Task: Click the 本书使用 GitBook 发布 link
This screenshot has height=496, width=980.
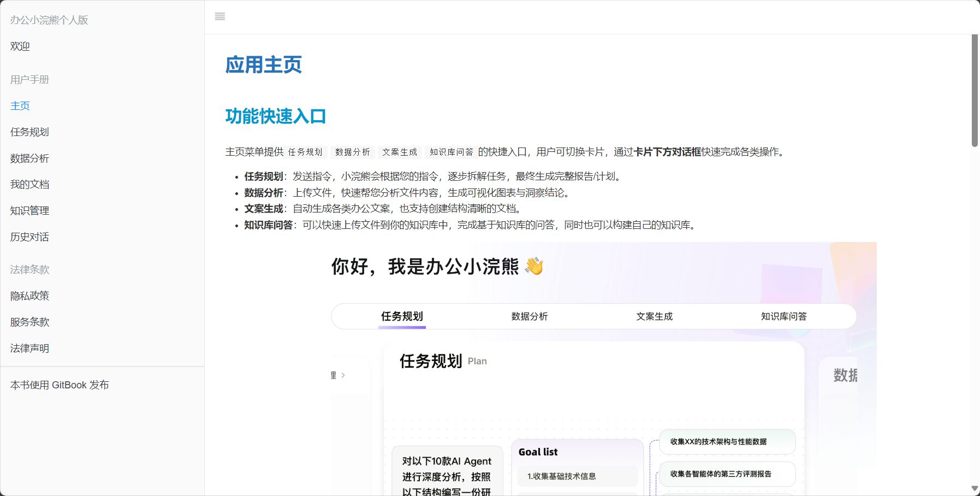Action: pyautogui.click(x=60, y=385)
